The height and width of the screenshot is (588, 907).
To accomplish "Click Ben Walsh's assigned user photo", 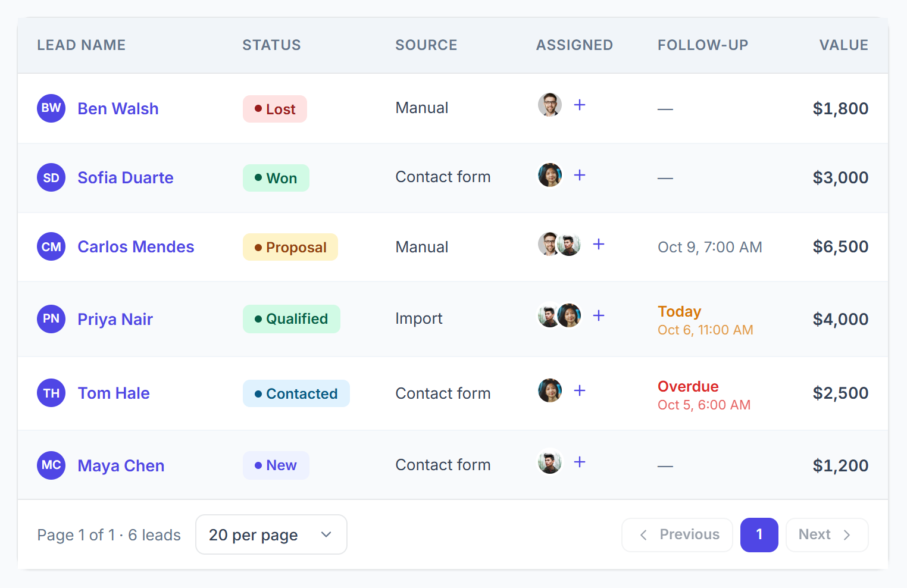I will coord(550,105).
